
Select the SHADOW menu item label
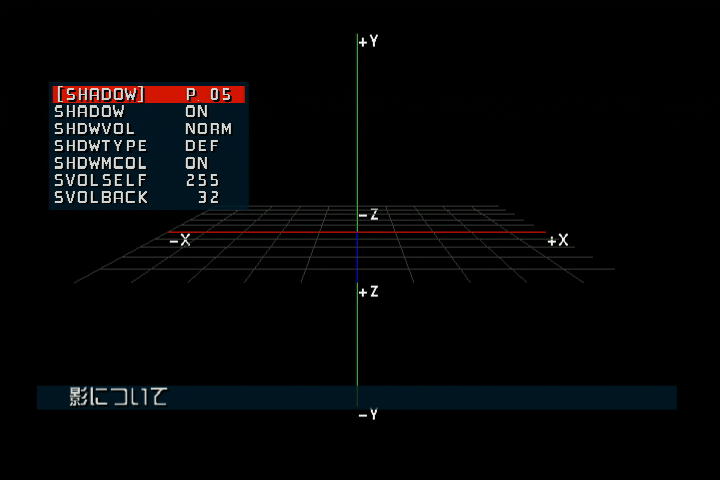point(90,112)
